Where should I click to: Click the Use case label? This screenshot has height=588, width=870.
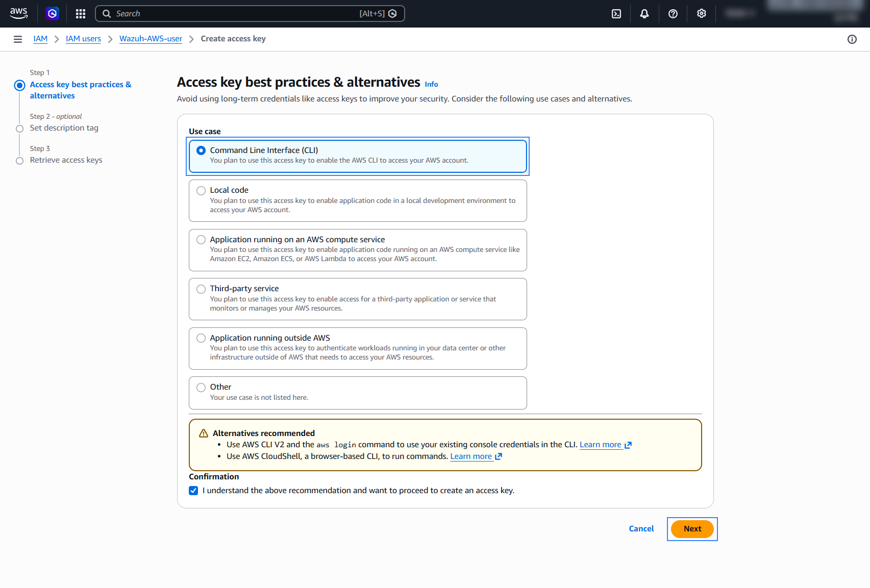(x=205, y=132)
